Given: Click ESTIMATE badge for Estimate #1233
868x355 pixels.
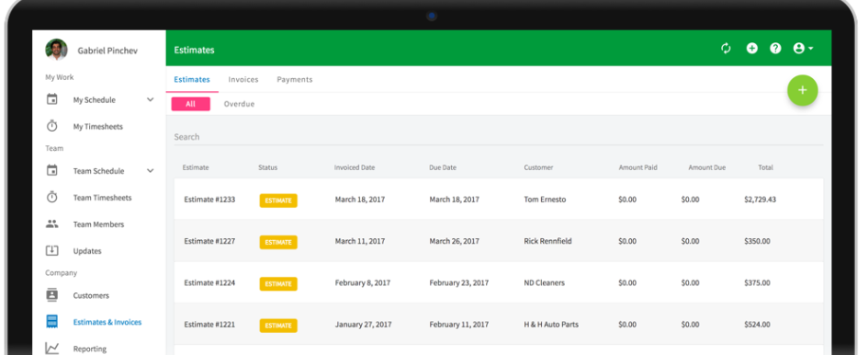Looking at the screenshot, I should pyautogui.click(x=278, y=200).
